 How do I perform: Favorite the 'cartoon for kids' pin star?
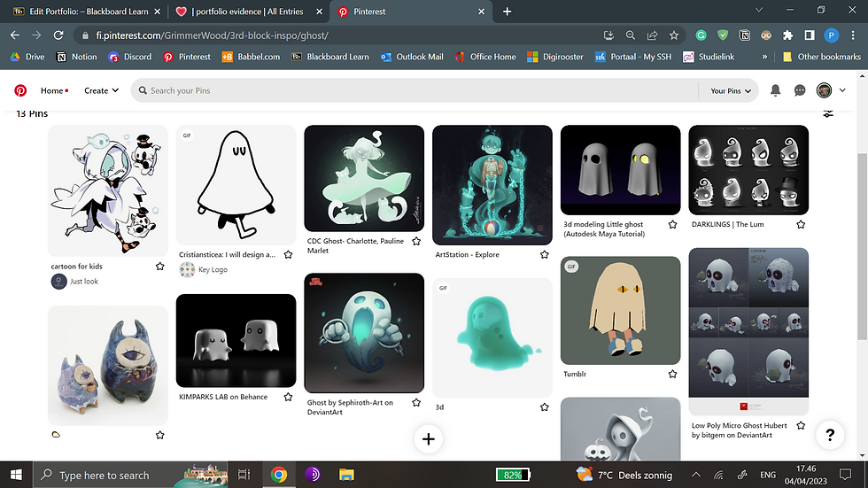coord(160,267)
